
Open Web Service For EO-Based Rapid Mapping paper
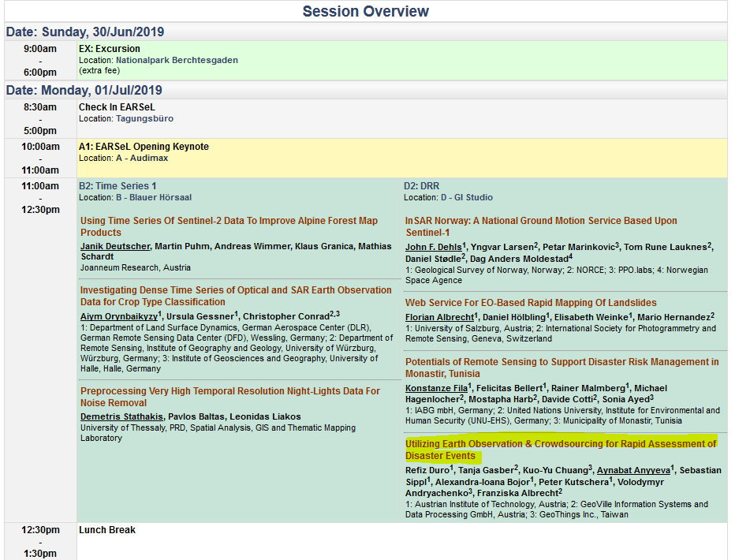(531, 303)
